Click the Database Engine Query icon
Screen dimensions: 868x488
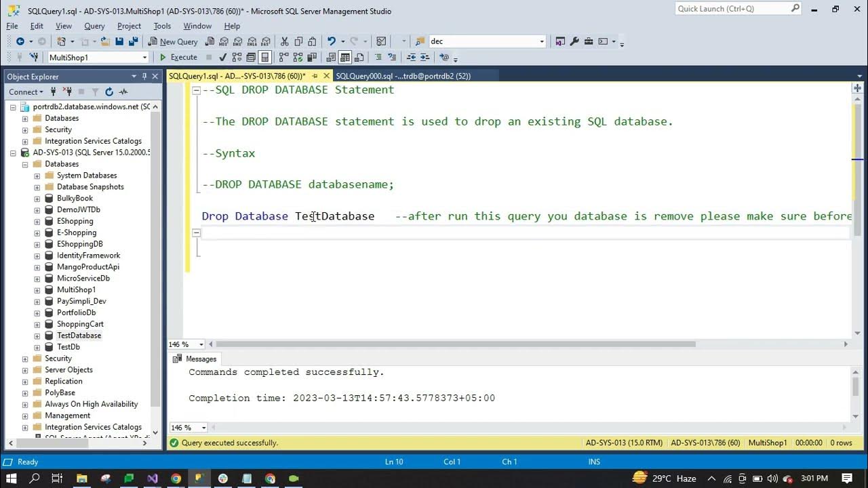click(x=210, y=41)
